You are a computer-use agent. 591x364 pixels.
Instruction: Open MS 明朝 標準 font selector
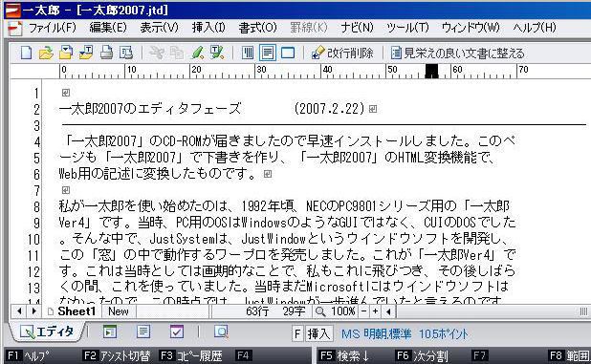[x=376, y=333]
